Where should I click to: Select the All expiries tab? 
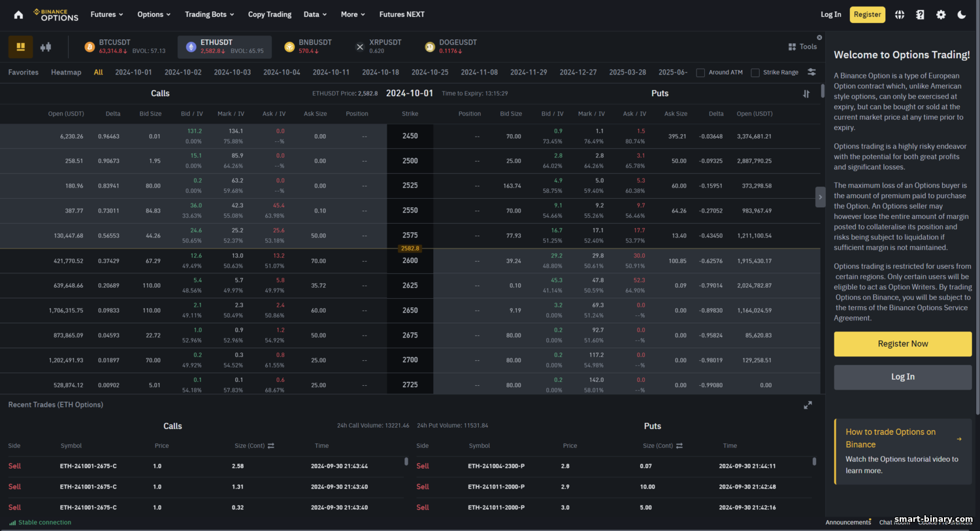pos(98,72)
